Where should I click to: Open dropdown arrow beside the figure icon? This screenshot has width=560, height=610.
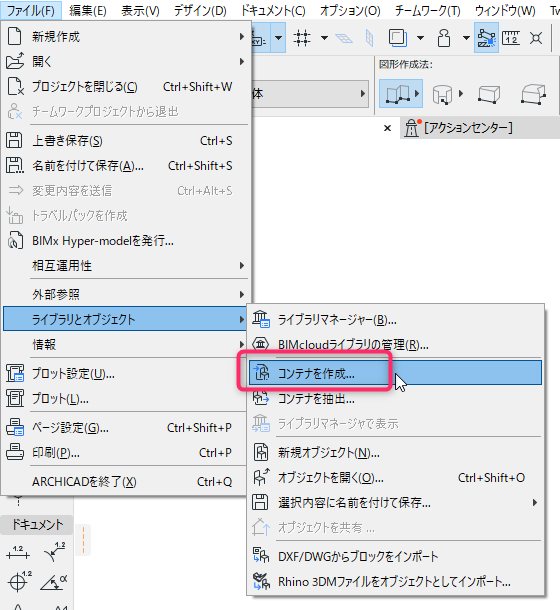pyautogui.click(x=466, y=38)
